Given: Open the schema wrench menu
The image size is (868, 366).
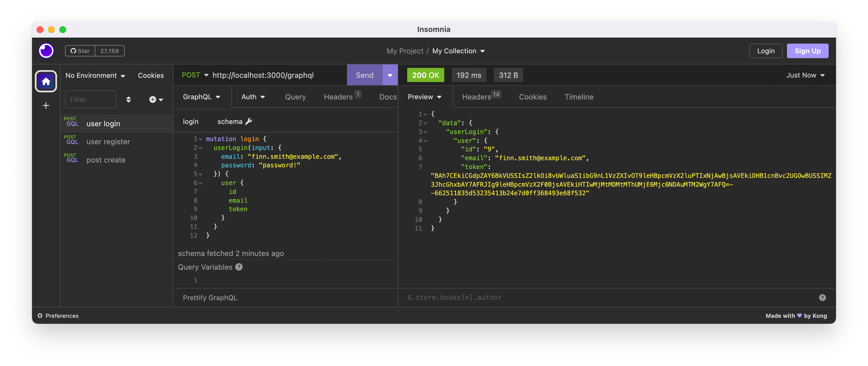Looking at the screenshot, I should click(x=235, y=121).
